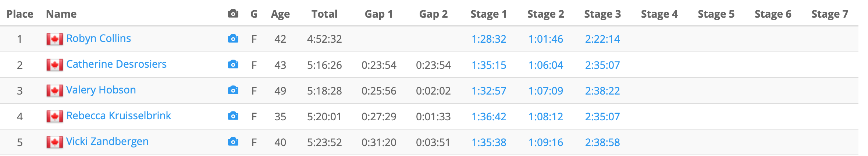This screenshot has height=156, width=868.
Task: Open Valery Hobson's Stage 3 time 2:38:22
Action: pyautogui.click(x=602, y=91)
